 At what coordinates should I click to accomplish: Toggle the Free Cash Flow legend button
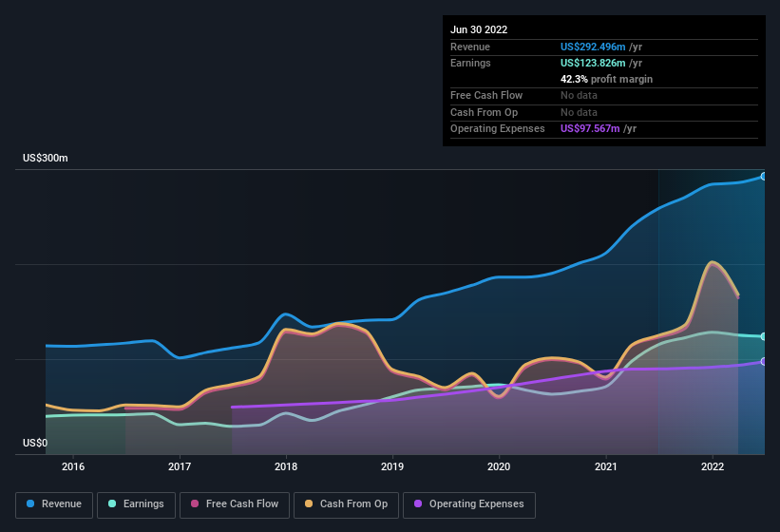click(x=235, y=504)
